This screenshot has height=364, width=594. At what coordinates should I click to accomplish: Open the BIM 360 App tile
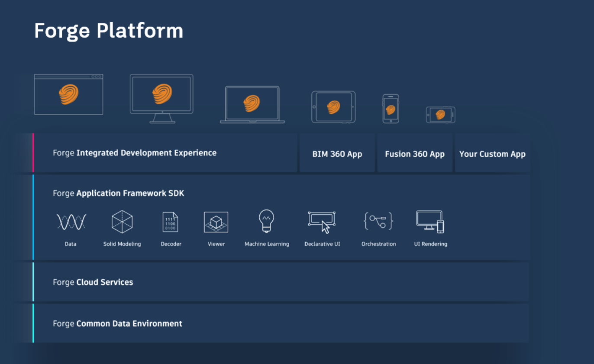coord(337,154)
